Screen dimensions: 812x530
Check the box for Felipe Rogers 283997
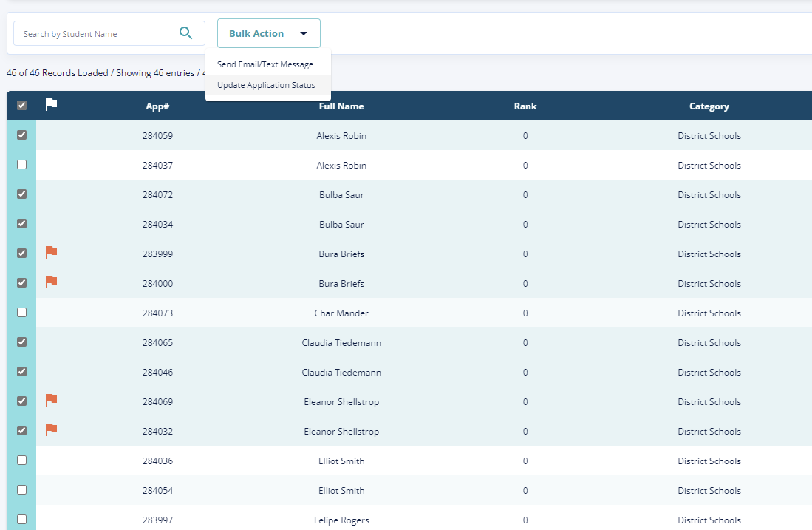21,520
